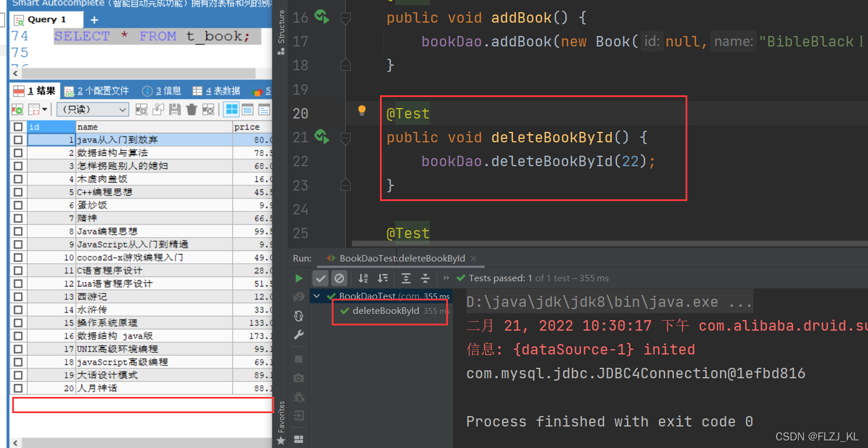
Task: Open dropdown arrow beside the export icon
Action: 45,109
